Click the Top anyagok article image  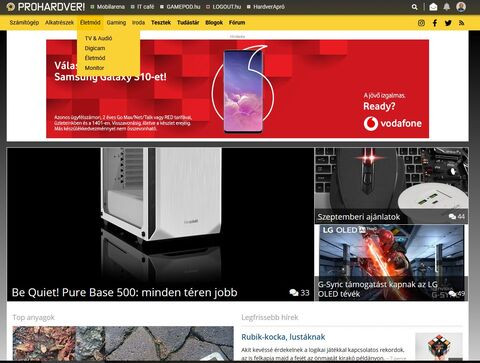[x=123, y=343]
